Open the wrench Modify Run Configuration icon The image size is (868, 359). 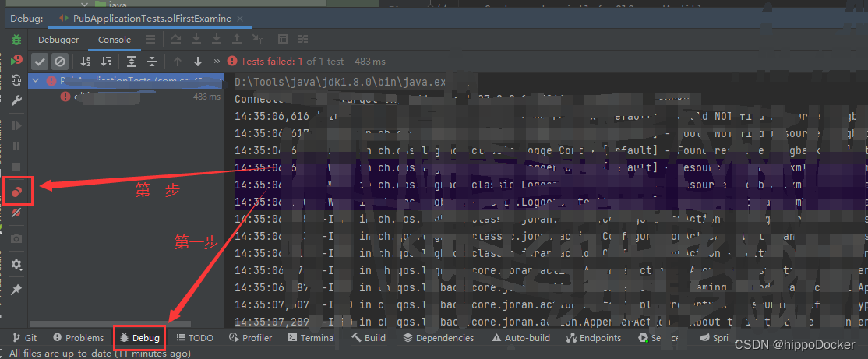[x=16, y=100]
